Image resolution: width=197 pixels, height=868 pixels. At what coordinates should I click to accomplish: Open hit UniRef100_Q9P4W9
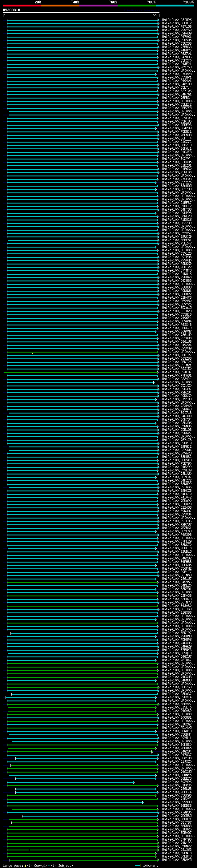[x=177, y=33]
